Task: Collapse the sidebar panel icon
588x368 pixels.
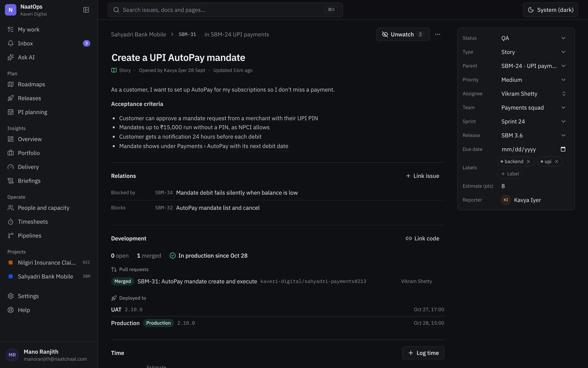Action: click(86, 10)
